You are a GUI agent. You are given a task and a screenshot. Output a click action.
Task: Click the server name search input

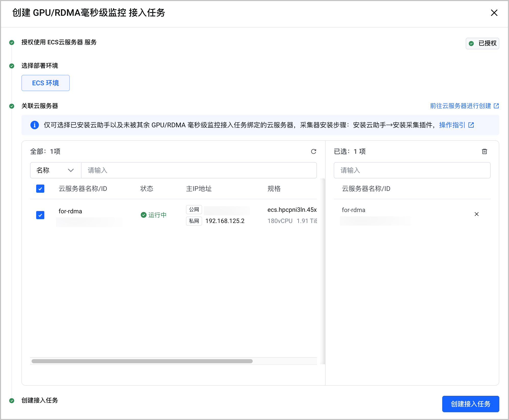pyautogui.click(x=199, y=170)
